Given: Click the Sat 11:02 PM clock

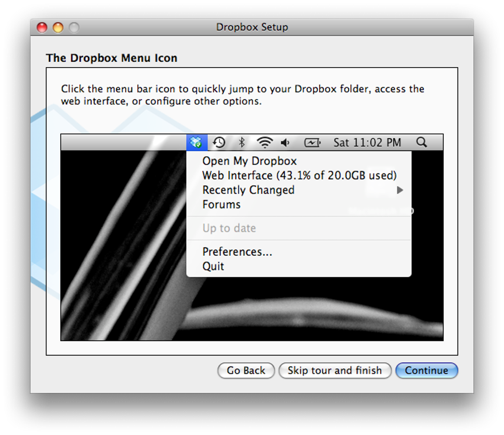Looking at the screenshot, I should pyautogui.click(x=367, y=142).
